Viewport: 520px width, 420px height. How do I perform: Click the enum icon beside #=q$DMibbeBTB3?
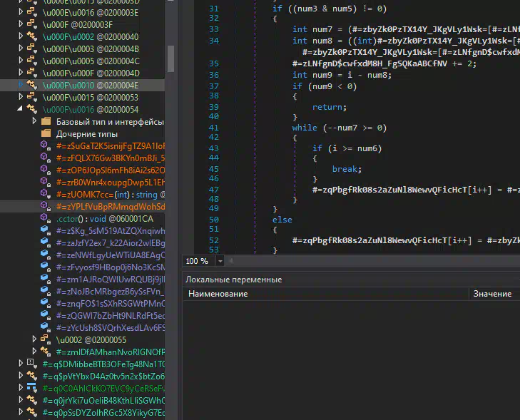pos(31,364)
